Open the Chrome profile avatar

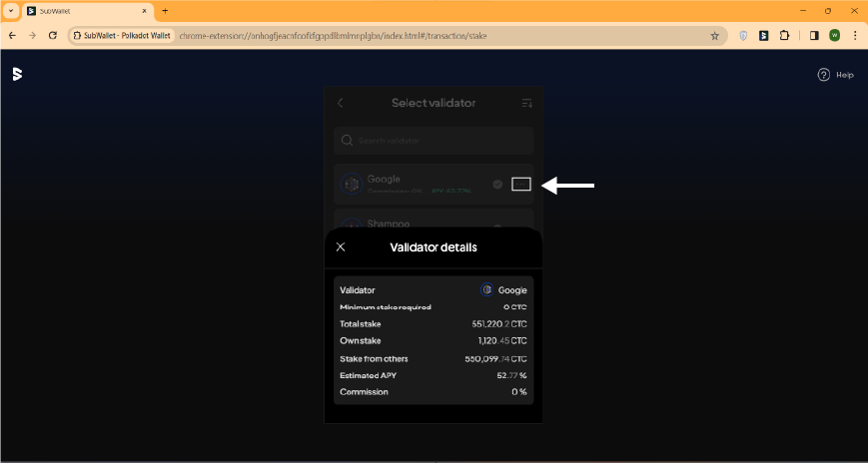pyautogui.click(x=834, y=35)
